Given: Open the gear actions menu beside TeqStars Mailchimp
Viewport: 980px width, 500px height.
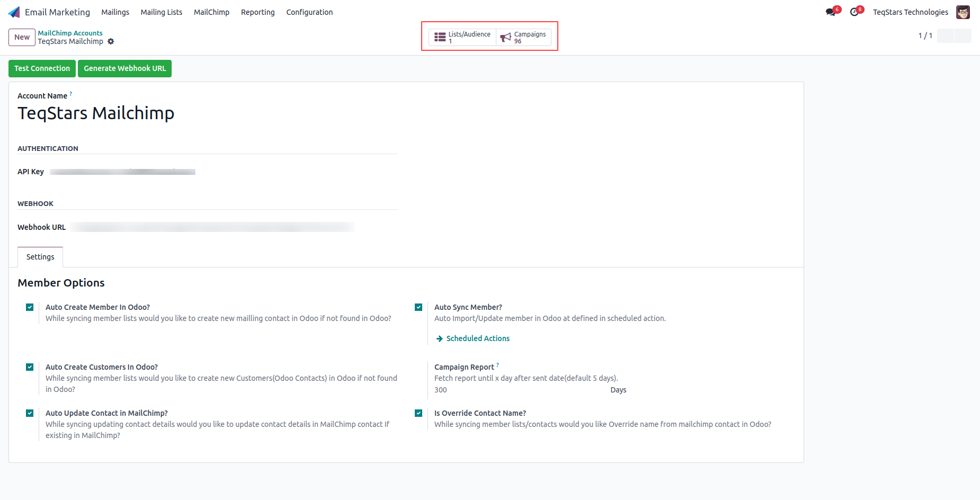Looking at the screenshot, I should [111, 41].
